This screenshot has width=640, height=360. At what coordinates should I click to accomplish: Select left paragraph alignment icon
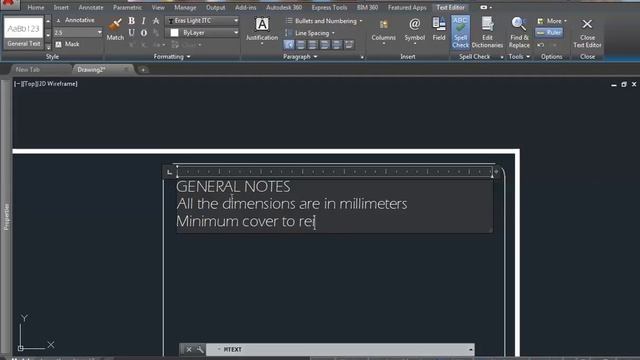[301, 44]
